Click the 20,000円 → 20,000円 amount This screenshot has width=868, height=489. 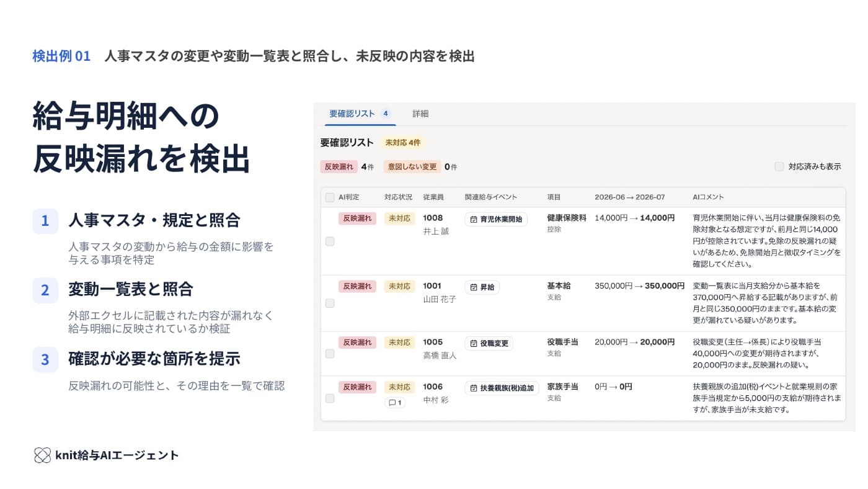click(x=634, y=342)
